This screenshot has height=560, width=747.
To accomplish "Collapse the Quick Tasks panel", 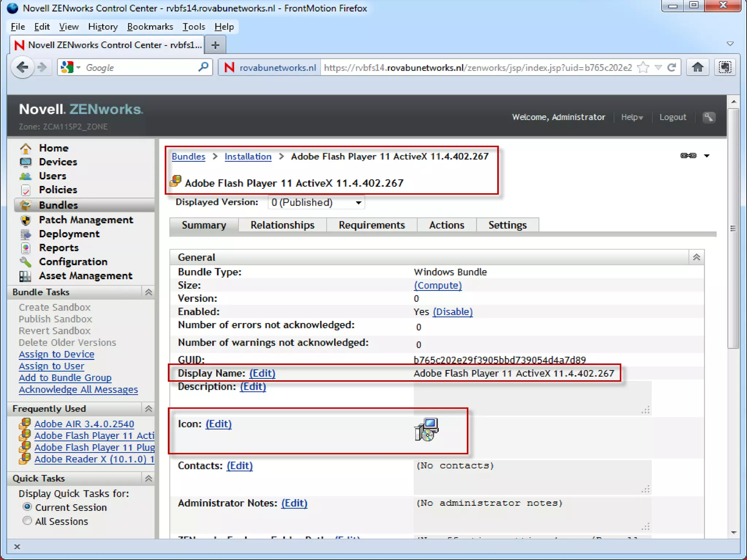I will [148, 478].
